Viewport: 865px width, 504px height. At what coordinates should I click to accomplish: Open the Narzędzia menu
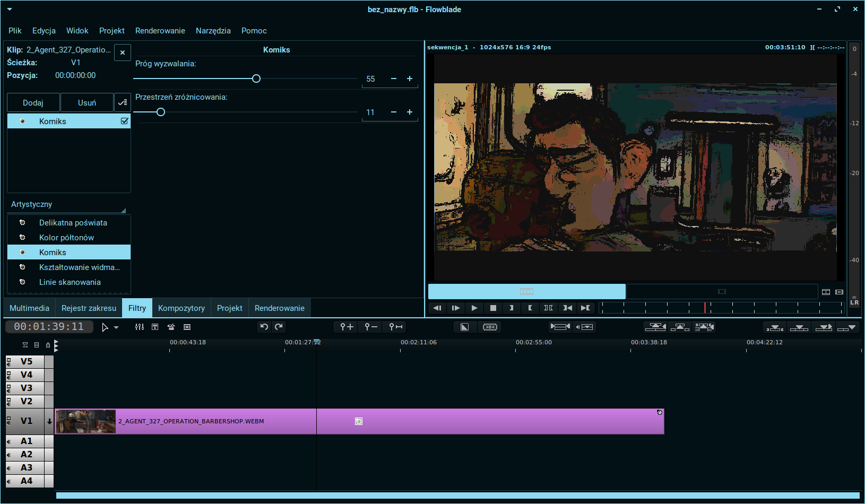[x=213, y=31]
